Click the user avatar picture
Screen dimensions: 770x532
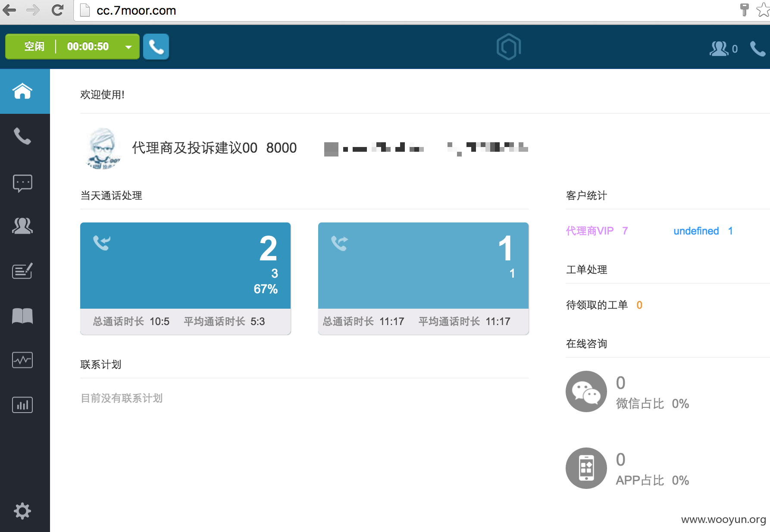pos(103,148)
